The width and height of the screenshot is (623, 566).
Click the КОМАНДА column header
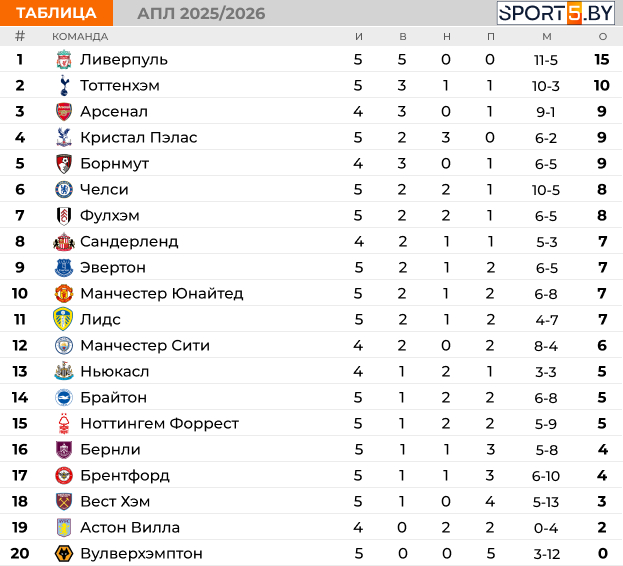pos(80,37)
